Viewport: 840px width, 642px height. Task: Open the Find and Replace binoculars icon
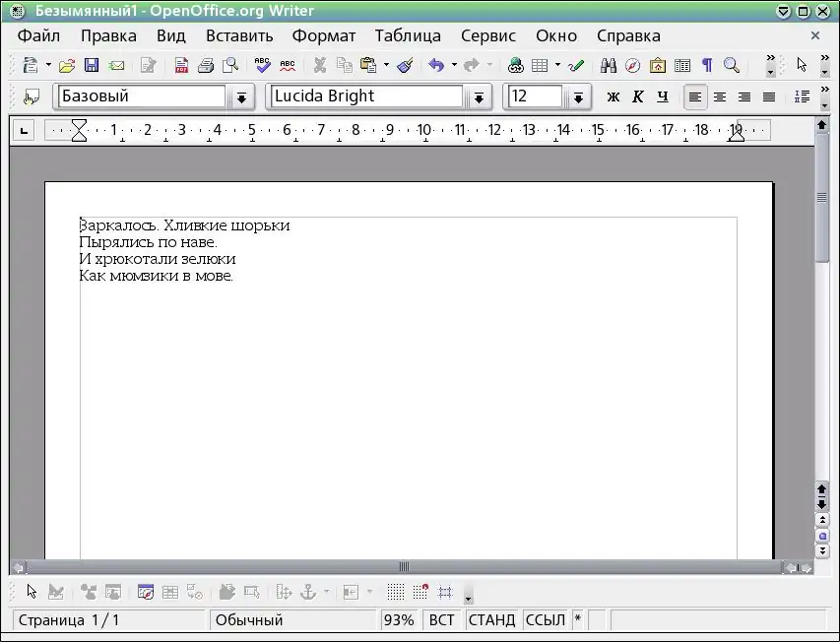pos(609,66)
